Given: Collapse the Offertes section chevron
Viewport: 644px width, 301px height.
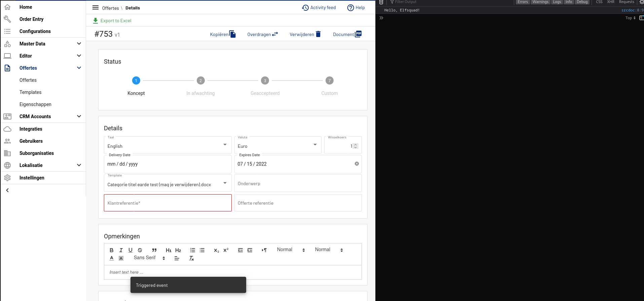Looking at the screenshot, I should 79,68.
